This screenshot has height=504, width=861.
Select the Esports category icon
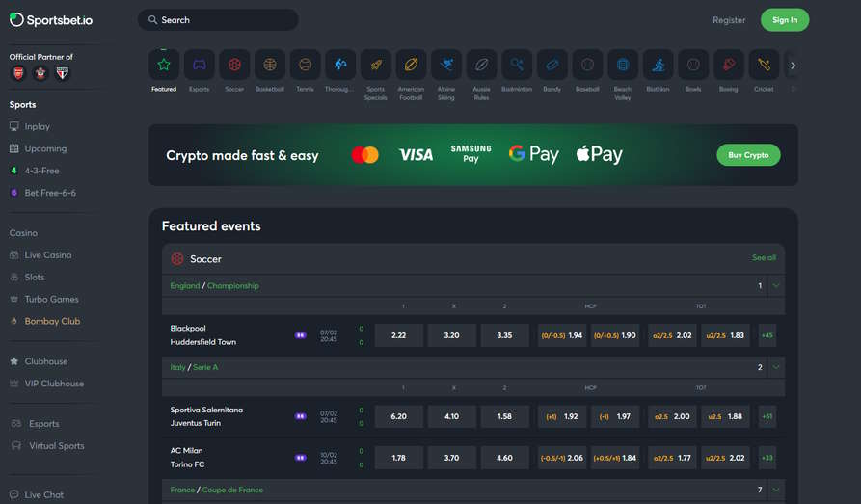click(x=199, y=66)
